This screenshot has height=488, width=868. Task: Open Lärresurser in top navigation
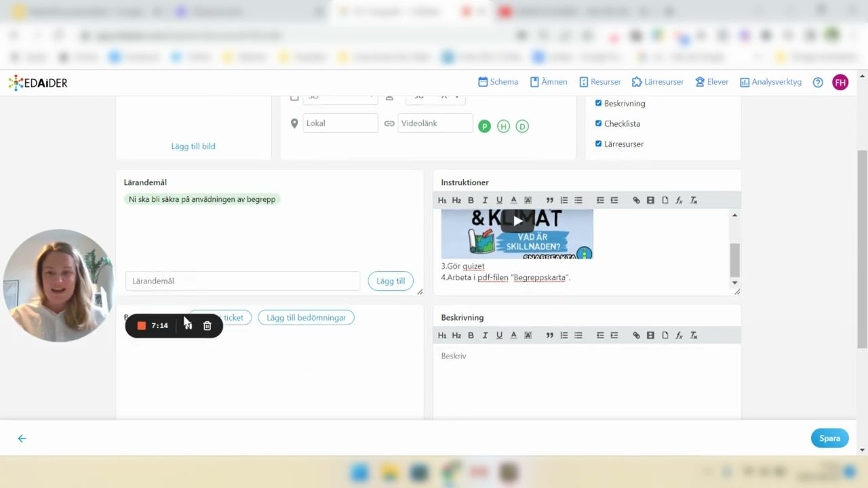[x=658, y=82]
